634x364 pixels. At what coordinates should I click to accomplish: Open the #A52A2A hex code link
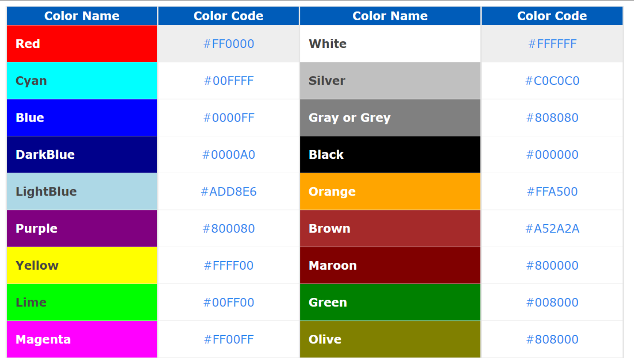click(x=552, y=228)
